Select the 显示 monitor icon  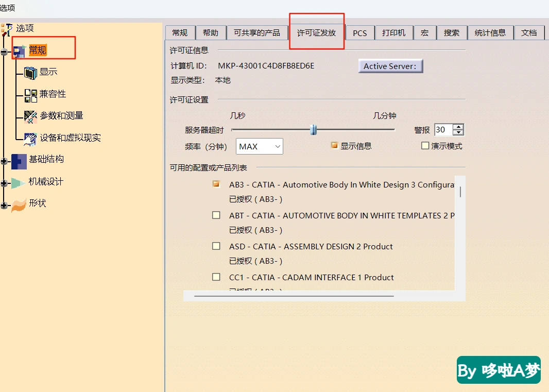click(30, 73)
